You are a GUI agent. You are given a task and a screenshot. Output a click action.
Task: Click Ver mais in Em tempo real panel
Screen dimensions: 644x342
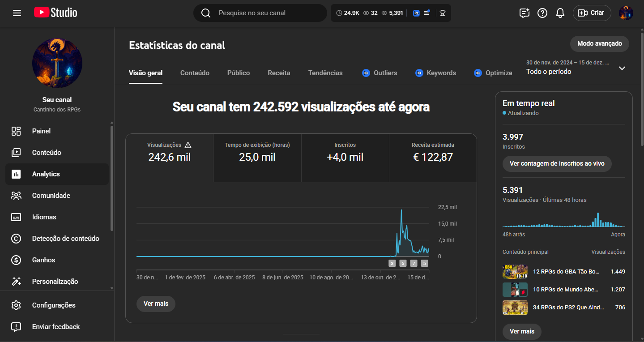522,332
